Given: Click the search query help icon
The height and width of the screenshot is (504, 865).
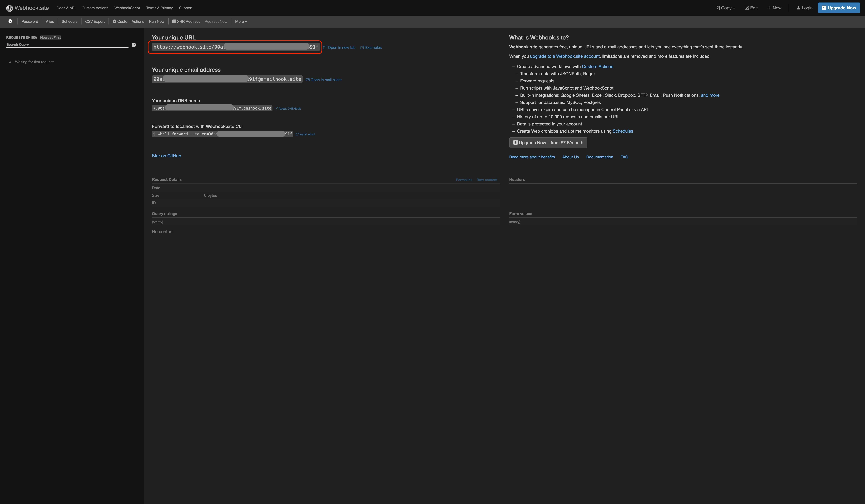Looking at the screenshot, I should pos(134,45).
